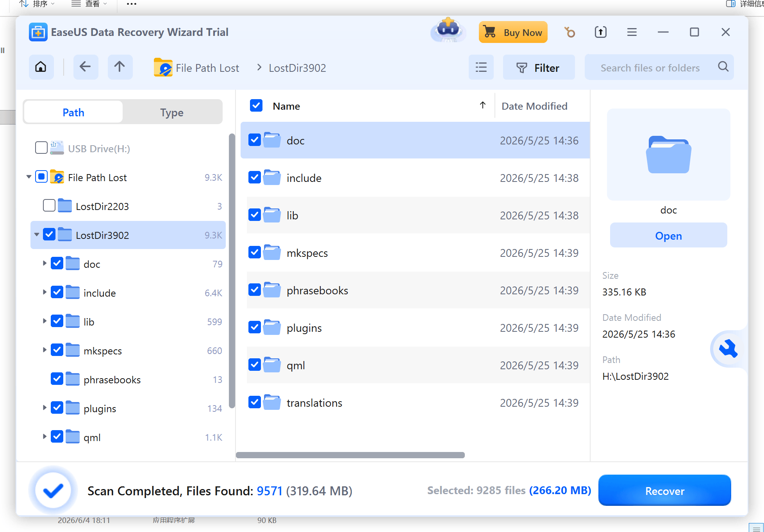Click the shopping cart on Buy Now
This screenshot has width=764, height=532.
tap(489, 32)
